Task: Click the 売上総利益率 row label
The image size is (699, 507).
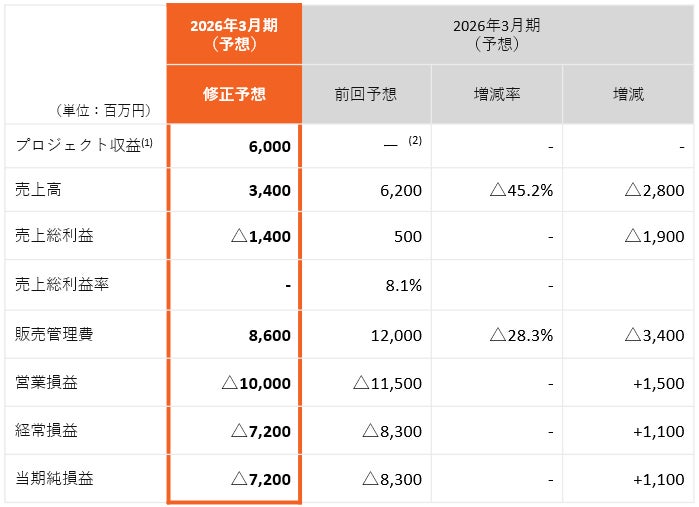Action: [62, 285]
